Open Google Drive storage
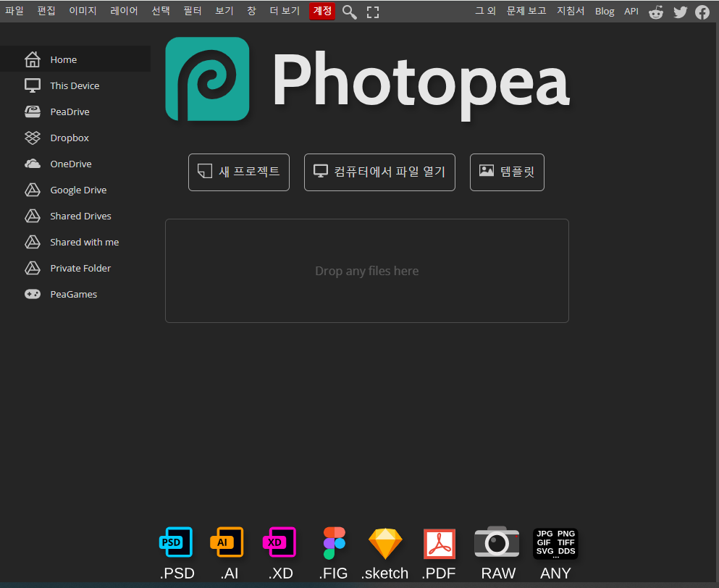This screenshot has width=719, height=588. 75,190
